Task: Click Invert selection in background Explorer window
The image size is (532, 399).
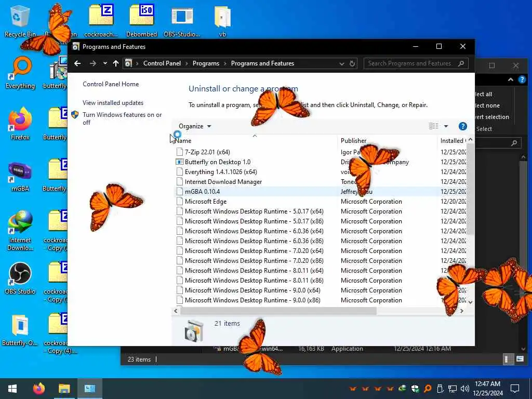Action: click(x=492, y=117)
